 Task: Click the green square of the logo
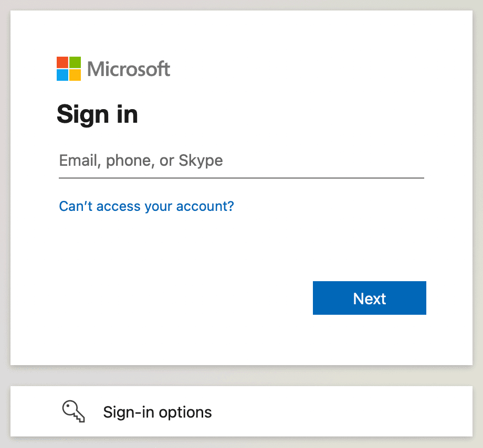pyautogui.click(x=75, y=62)
